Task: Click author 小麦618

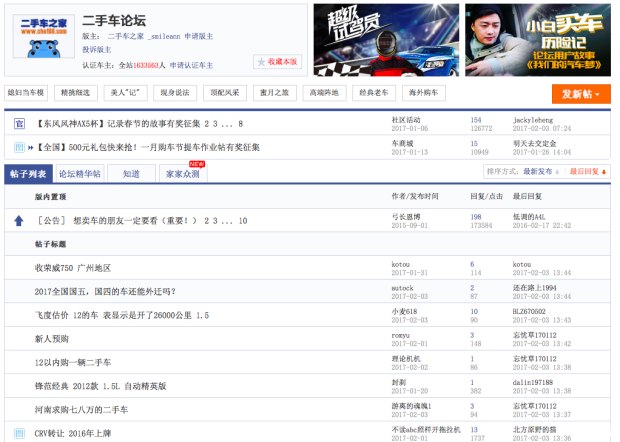Action: tap(405, 311)
